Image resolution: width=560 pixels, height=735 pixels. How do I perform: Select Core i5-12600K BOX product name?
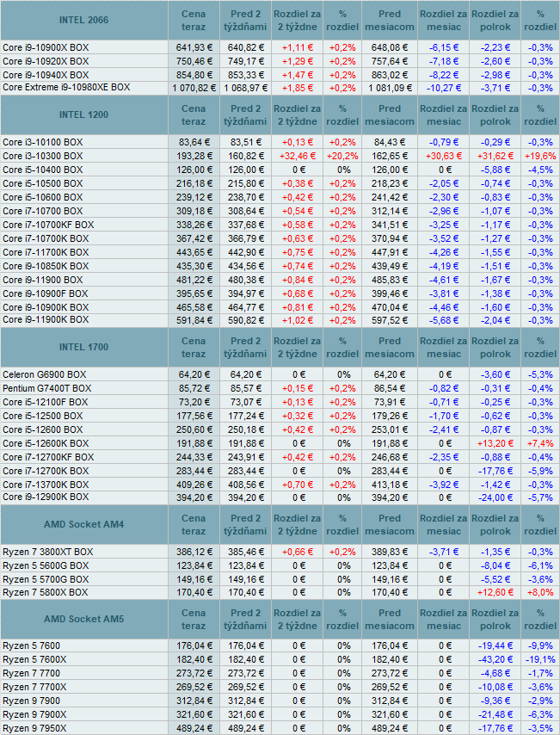pos(46,443)
